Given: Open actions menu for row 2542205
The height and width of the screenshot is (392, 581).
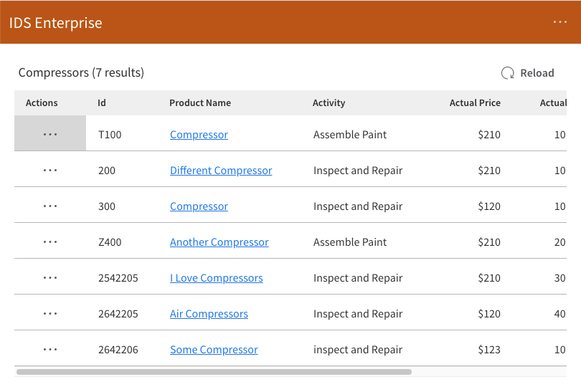Looking at the screenshot, I should 50,277.
